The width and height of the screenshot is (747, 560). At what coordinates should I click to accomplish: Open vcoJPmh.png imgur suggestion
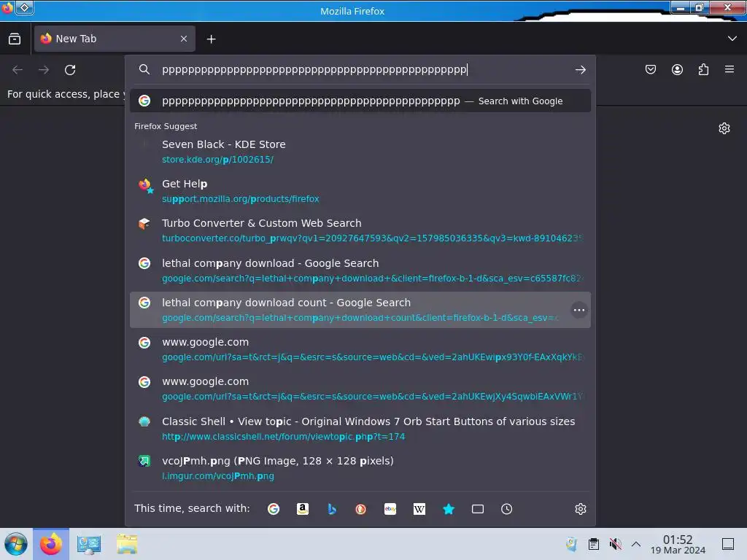click(360, 468)
